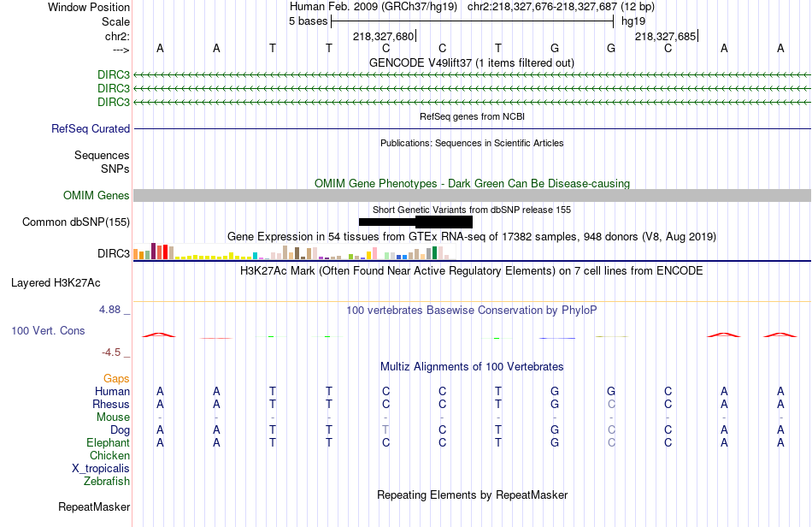Screen dimensions: 812x527
Task: Click the topmost DIRC3 GENCODE transcript label
Action: [x=114, y=74]
